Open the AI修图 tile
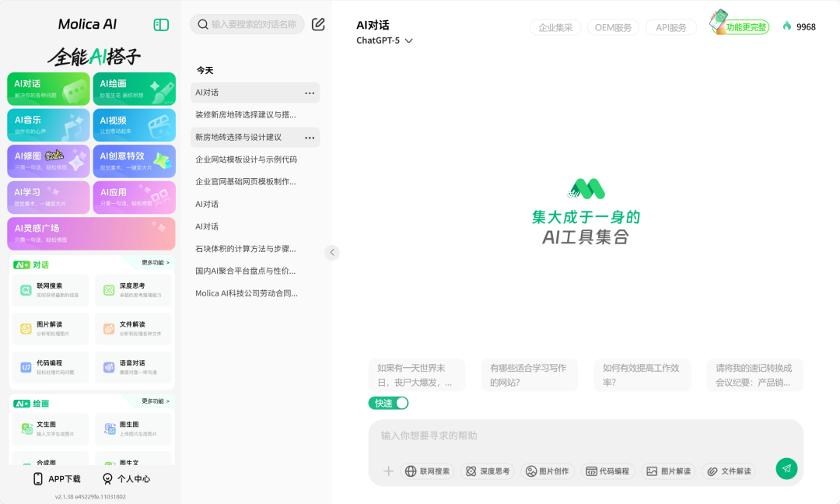The image size is (840, 504). click(x=48, y=161)
